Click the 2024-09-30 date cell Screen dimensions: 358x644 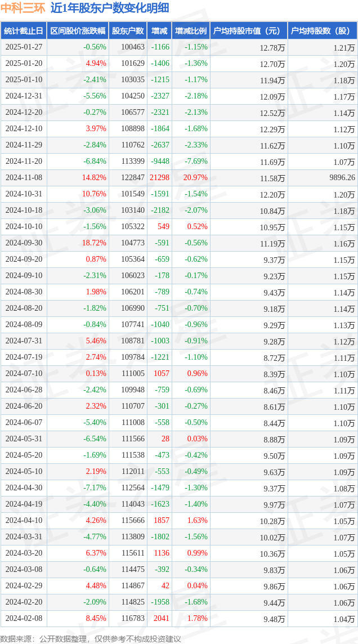click(24, 243)
